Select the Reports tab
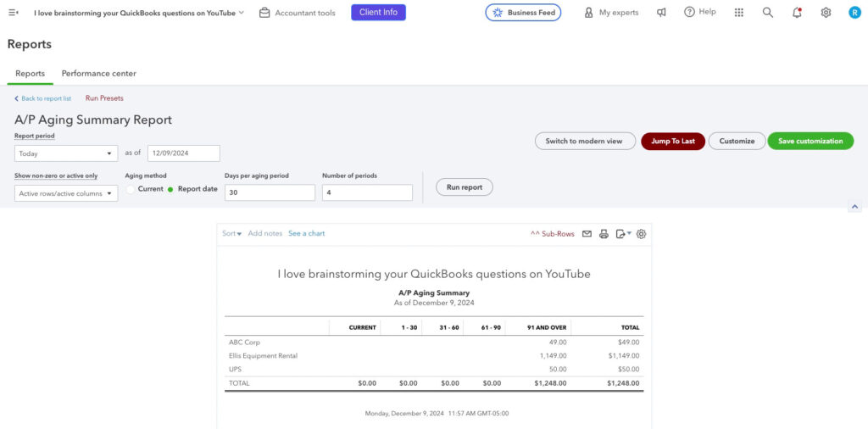 [30, 74]
